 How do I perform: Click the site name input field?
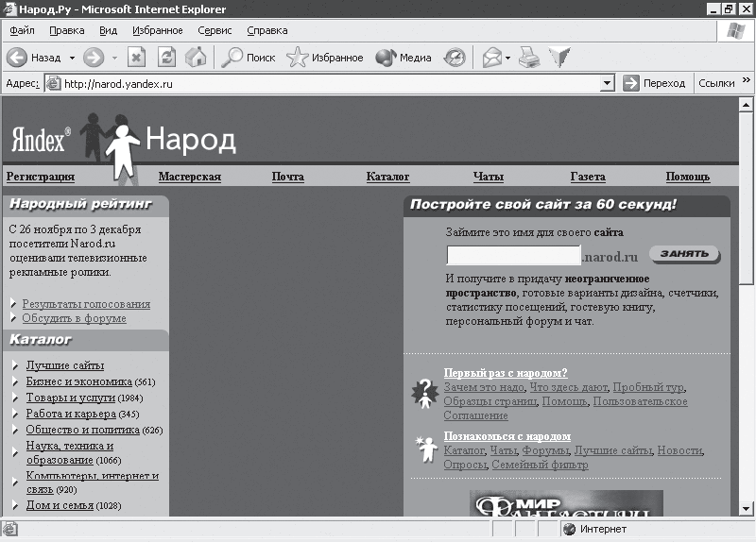coord(513,255)
